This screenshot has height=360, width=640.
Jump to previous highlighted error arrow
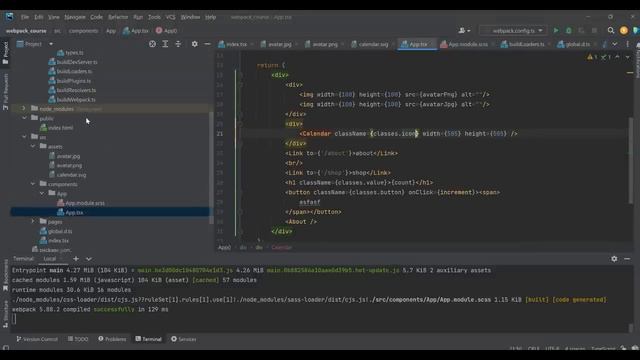click(617, 57)
